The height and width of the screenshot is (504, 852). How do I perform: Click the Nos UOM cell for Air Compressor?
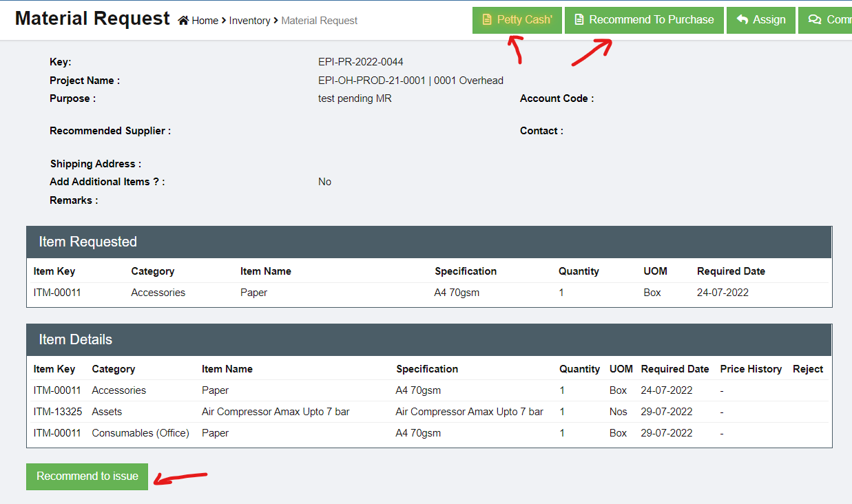click(619, 412)
